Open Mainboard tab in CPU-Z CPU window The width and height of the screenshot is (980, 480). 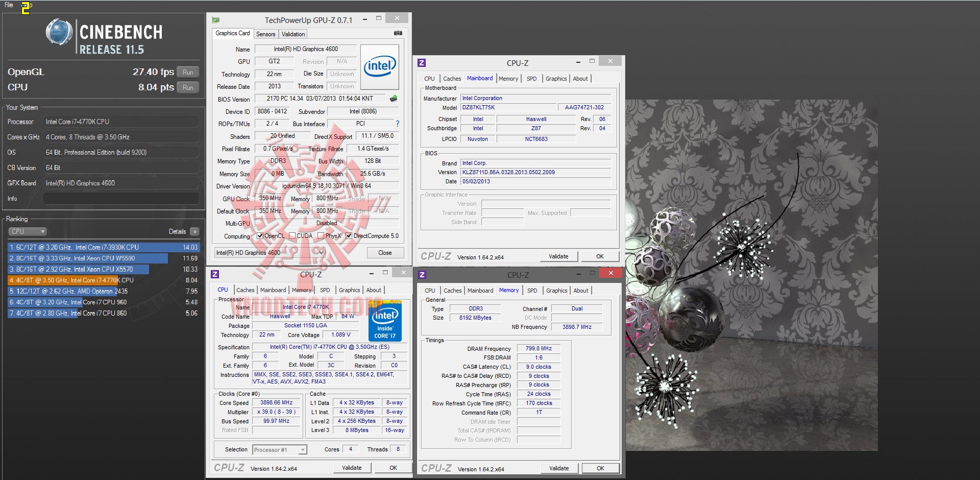273,290
